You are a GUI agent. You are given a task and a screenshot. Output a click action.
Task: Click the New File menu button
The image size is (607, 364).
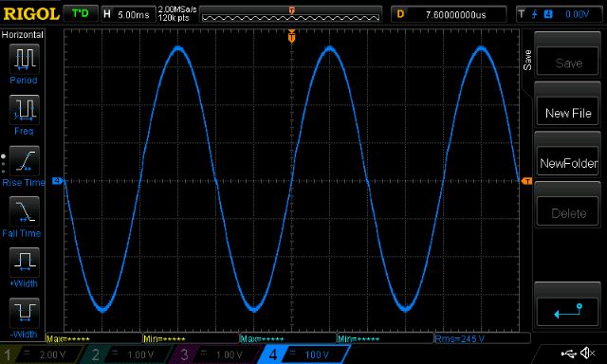(567, 113)
